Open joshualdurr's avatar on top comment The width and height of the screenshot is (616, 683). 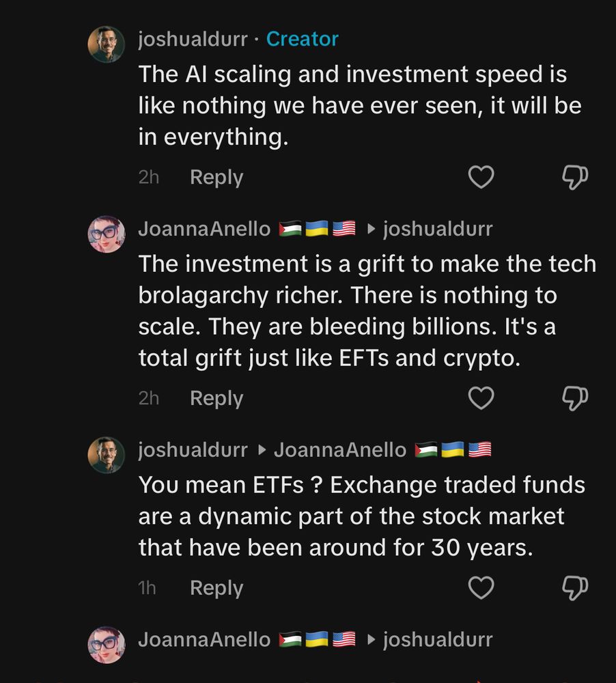107,44
